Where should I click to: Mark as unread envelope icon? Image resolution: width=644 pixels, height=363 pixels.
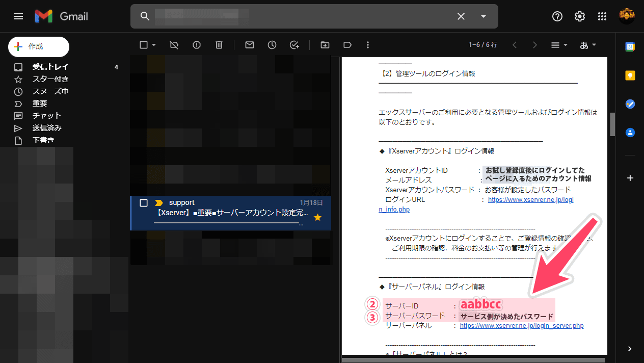[x=250, y=45]
